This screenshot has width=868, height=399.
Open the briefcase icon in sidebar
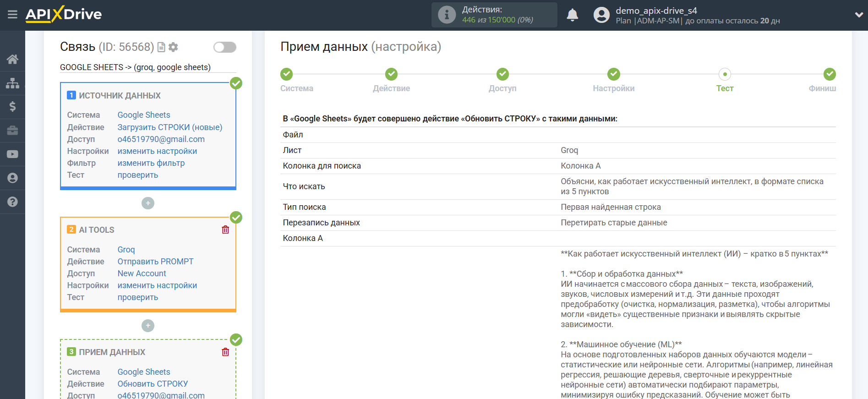(12, 131)
